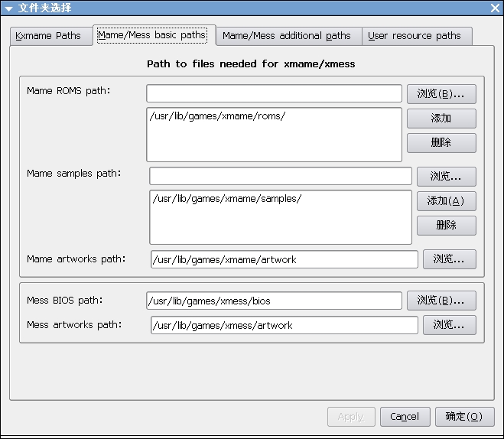The image size is (504, 439).
Task: Click the Mess BIOS path field
Action: (274, 301)
